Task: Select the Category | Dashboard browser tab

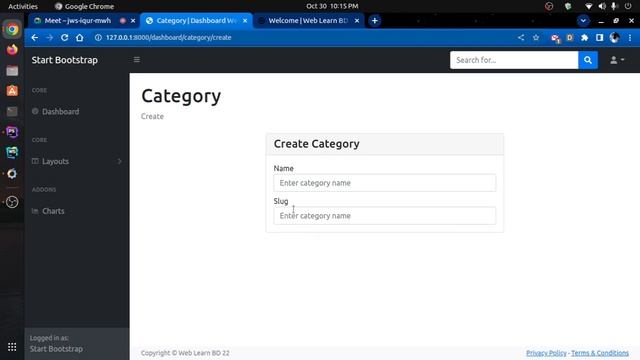Action: [196, 20]
